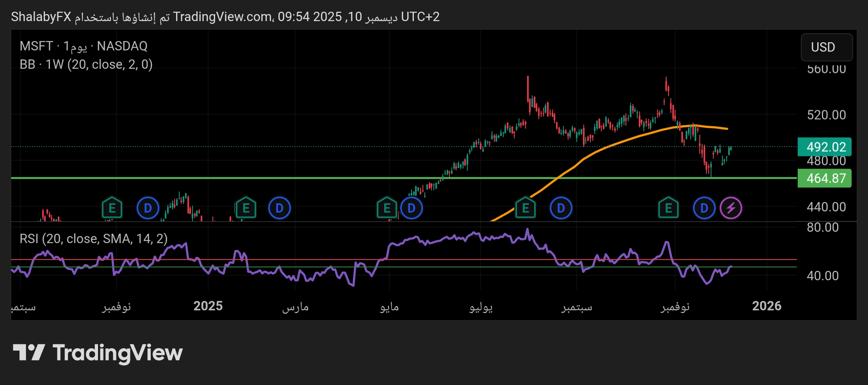Open the USD currency selector
Image resolution: width=868 pixels, height=385 pixels.
826,47
